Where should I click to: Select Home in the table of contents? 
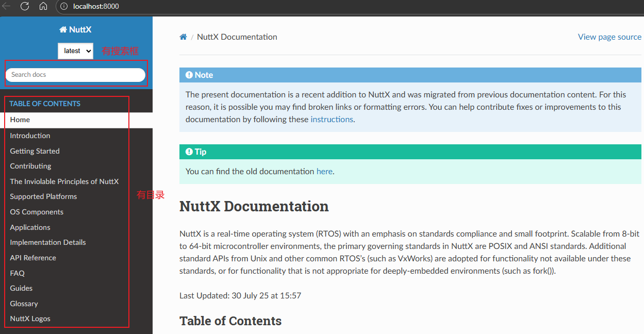tap(76, 120)
